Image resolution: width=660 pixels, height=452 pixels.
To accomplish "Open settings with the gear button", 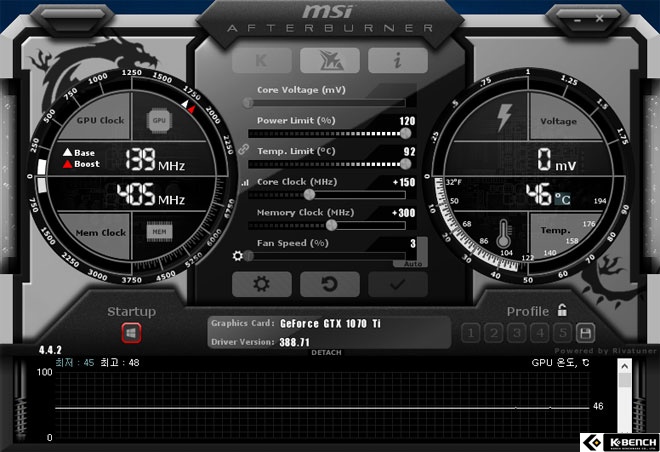I will point(261,284).
